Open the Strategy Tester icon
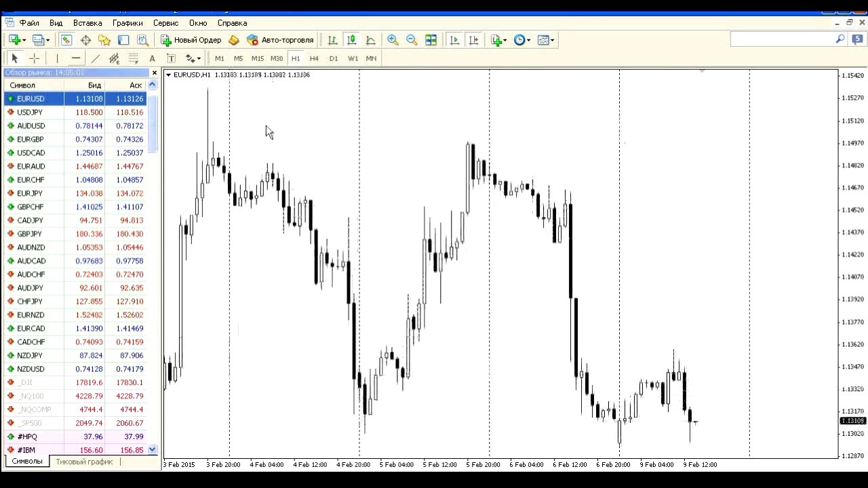 [x=142, y=40]
